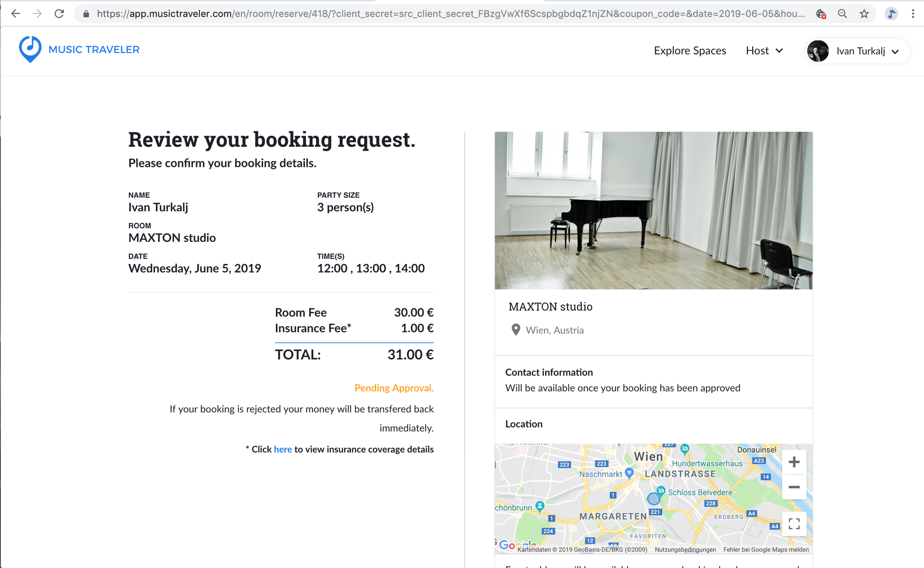
Task: Go back to the previous browser page
Action: [15, 14]
